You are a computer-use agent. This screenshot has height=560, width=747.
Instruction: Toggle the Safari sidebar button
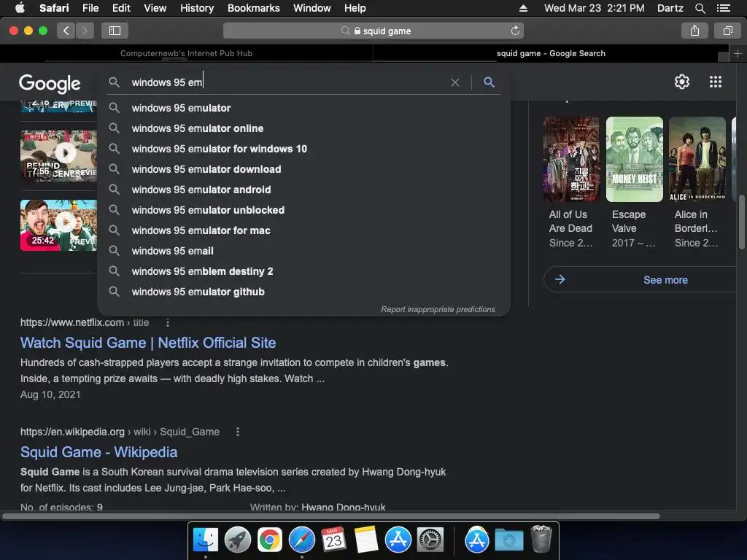pos(115,31)
